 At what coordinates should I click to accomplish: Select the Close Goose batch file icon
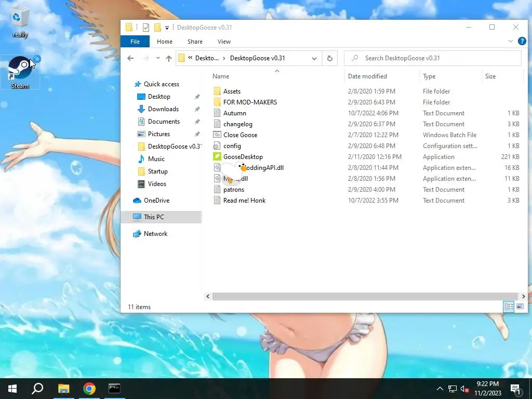(x=217, y=135)
